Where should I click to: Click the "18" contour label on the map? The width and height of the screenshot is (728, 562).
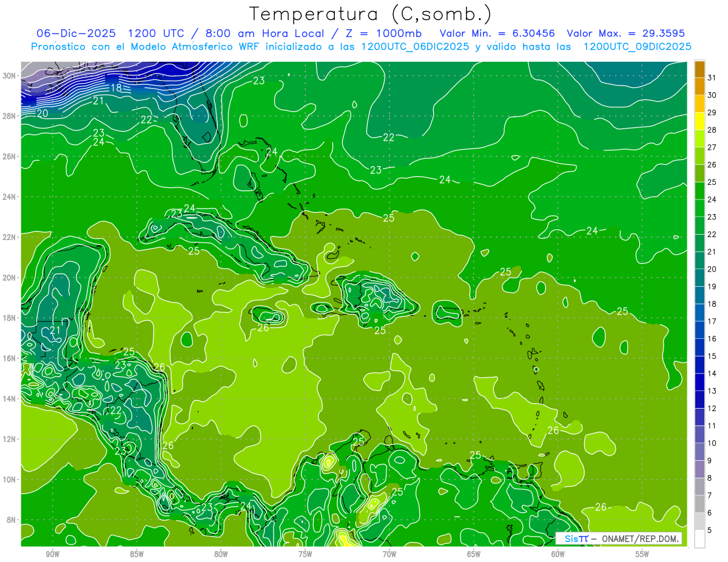pyautogui.click(x=116, y=88)
